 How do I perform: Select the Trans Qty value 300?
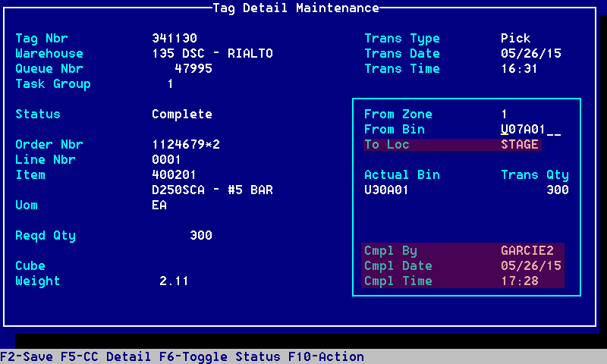pos(557,190)
